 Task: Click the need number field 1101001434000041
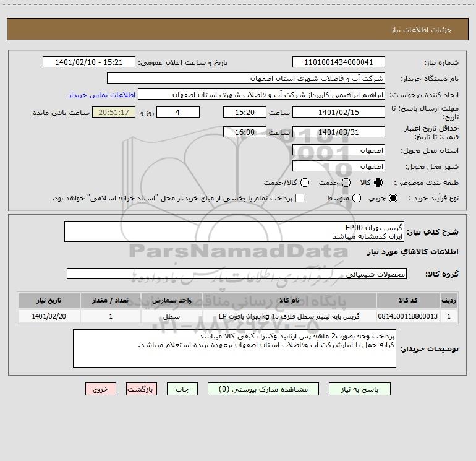pos(339,62)
